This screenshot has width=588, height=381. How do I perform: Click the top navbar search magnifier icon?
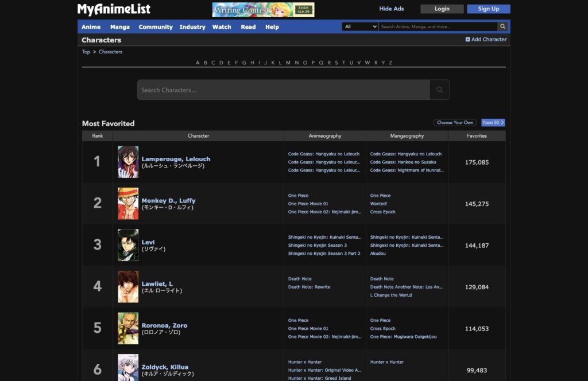click(x=502, y=26)
